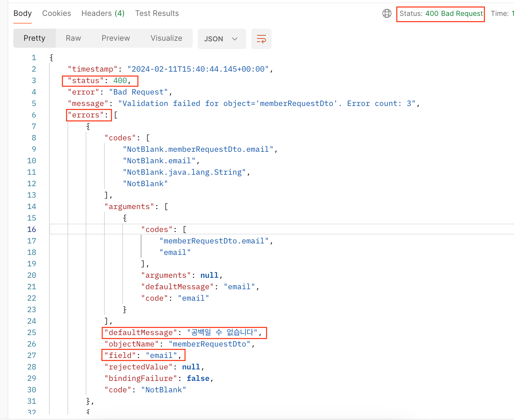Click the "code": "email" line
This screenshot has width=514, height=420.
point(175,298)
